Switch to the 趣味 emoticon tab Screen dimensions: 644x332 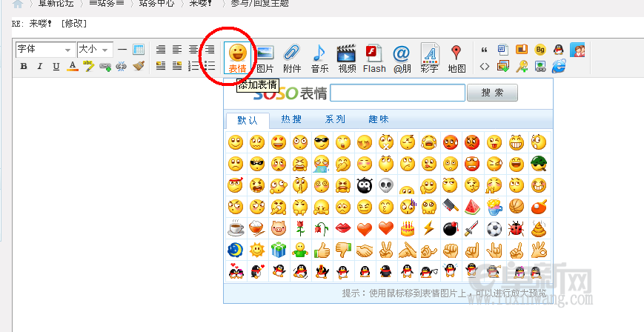click(x=378, y=119)
